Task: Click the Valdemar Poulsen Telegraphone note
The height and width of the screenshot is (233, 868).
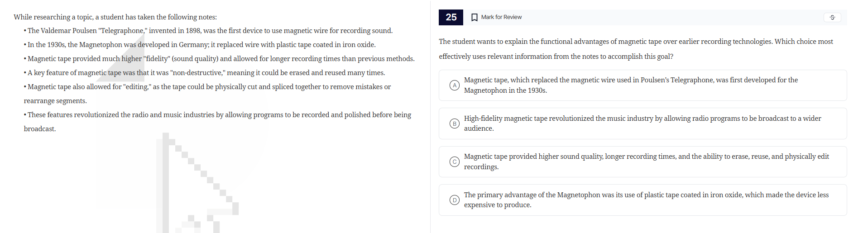Action: click(x=210, y=31)
